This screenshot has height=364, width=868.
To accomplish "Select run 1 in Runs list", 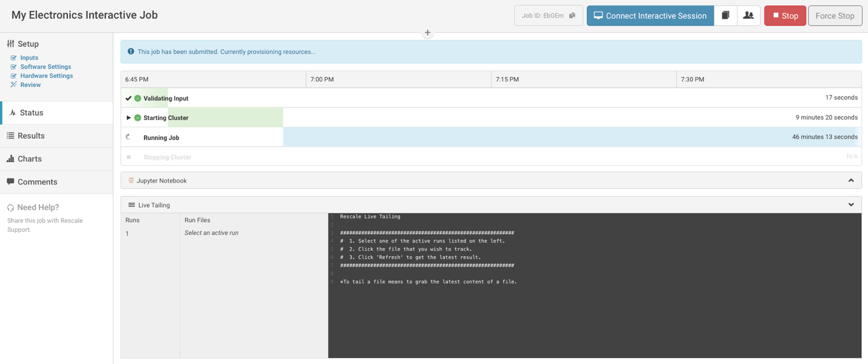I will (127, 234).
